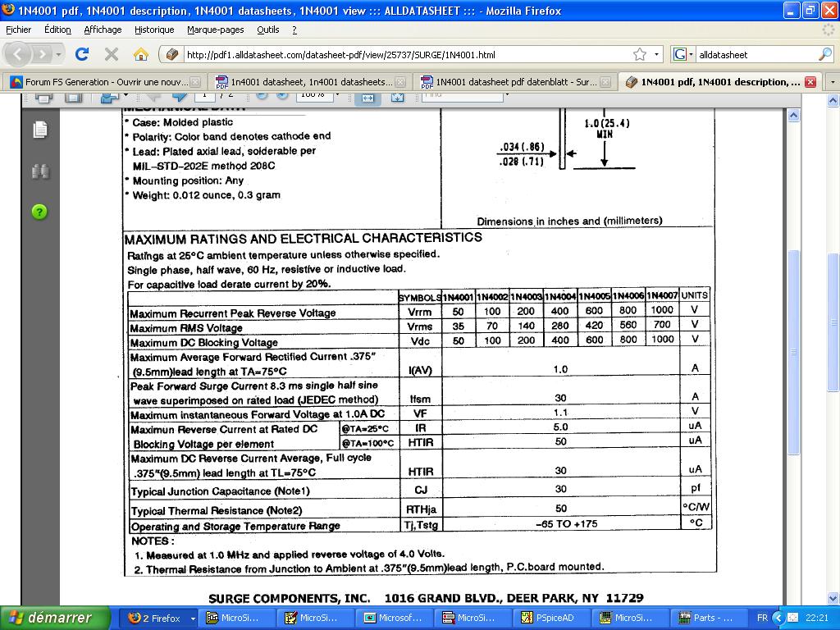Screen dimensions: 840x630
Task: Open the address bar history dropdown arrow
Action: 656,54
